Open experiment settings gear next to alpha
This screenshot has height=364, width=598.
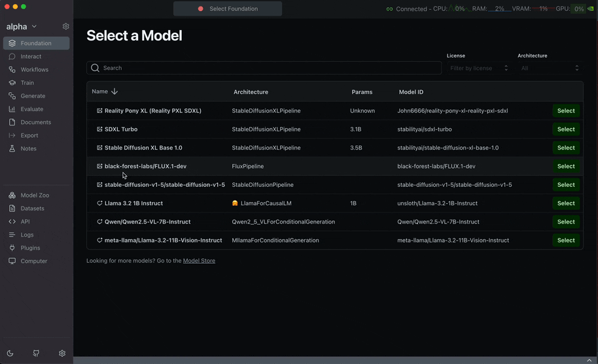pyautogui.click(x=65, y=27)
